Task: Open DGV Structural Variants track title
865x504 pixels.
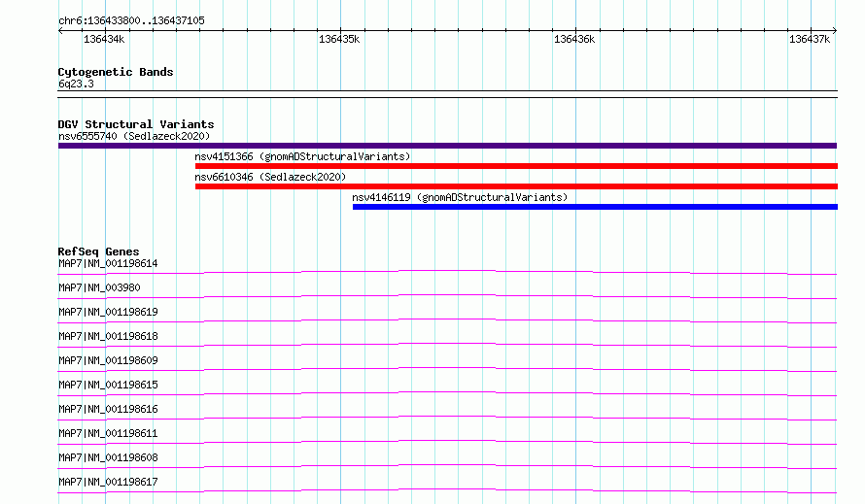Action: [136, 124]
